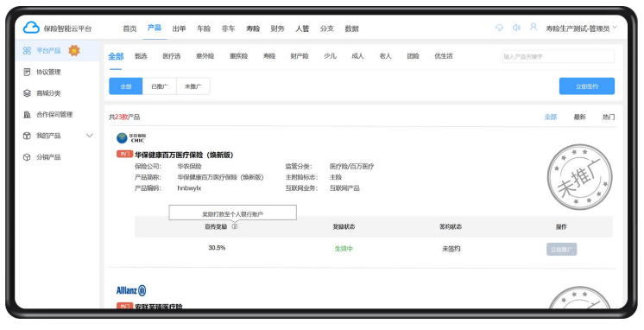This screenshot has height=330, width=644.
Task: Open the 出单 top navigation tab
Action: coord(179,29)
